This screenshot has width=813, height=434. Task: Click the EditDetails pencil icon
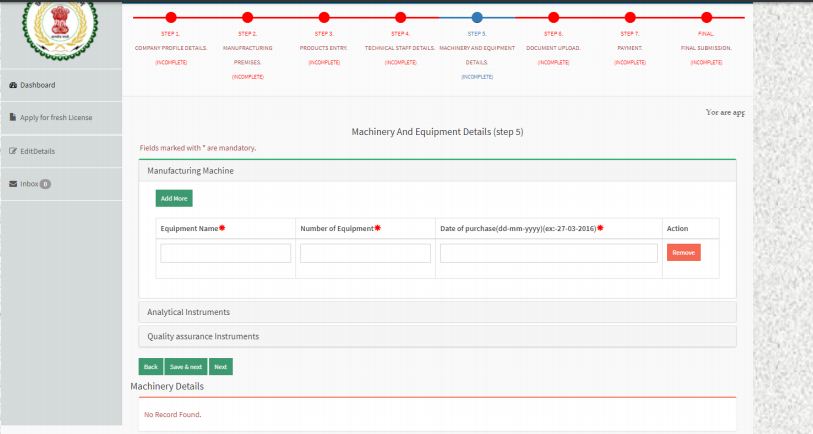[x=13, y=151]
